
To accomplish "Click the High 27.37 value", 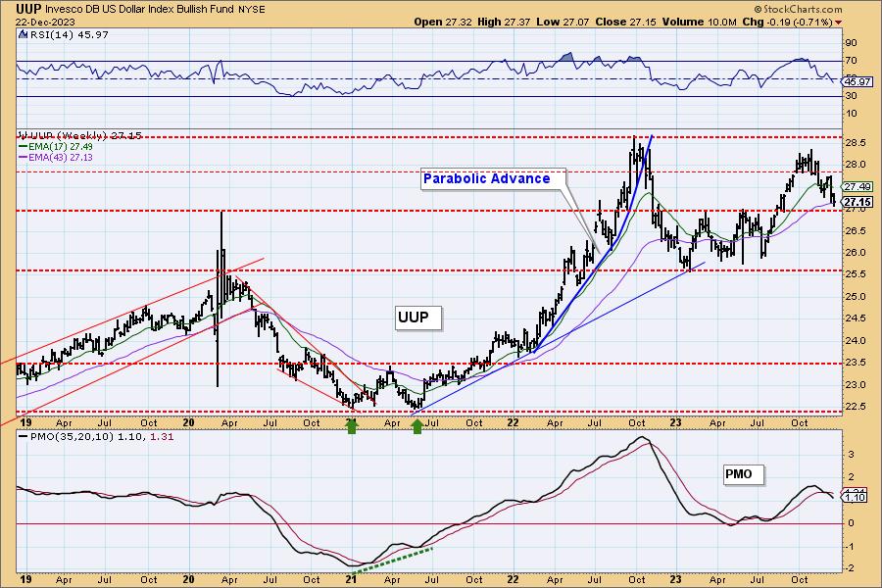I will click(x=504, y=22).
